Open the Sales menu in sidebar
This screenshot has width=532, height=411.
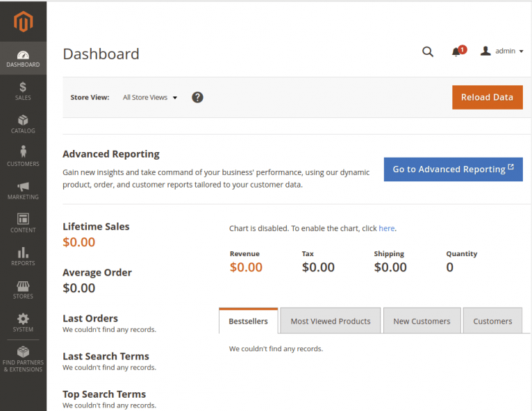[x=23, y=91]
